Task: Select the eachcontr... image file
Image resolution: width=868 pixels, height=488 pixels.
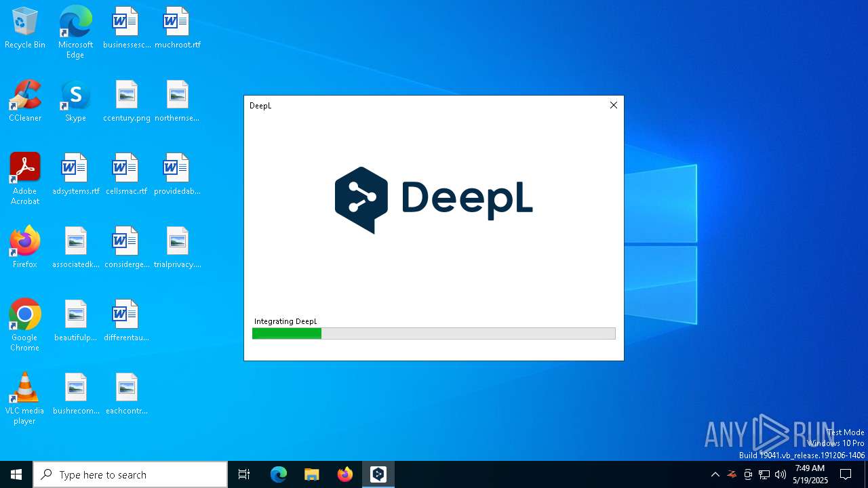Action: [x=127, y=394]
